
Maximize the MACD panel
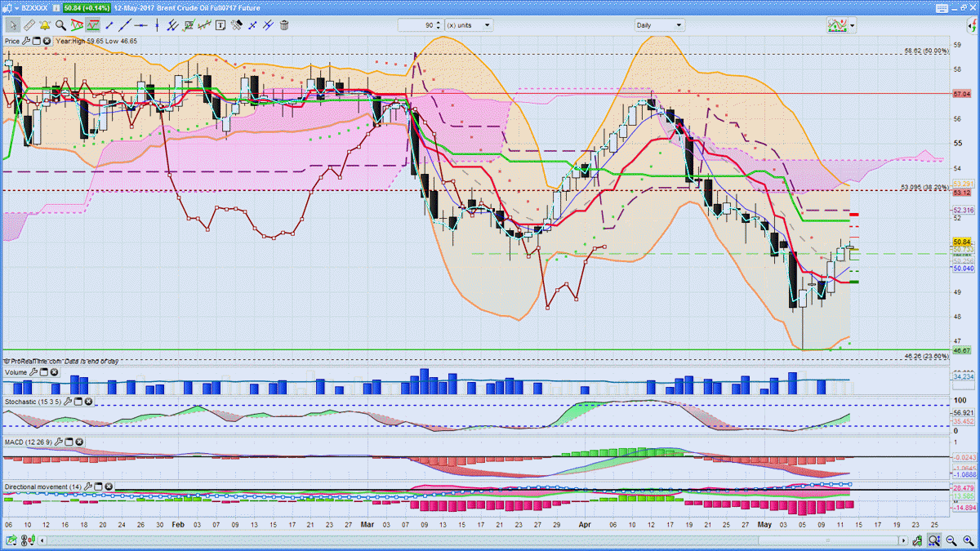click(68, 442)
